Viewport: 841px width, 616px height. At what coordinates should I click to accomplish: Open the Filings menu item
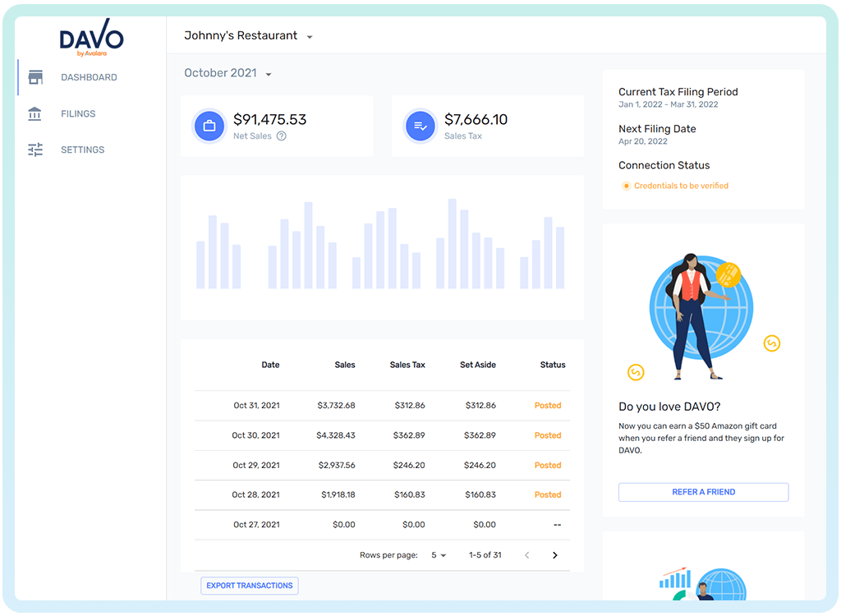78,113
